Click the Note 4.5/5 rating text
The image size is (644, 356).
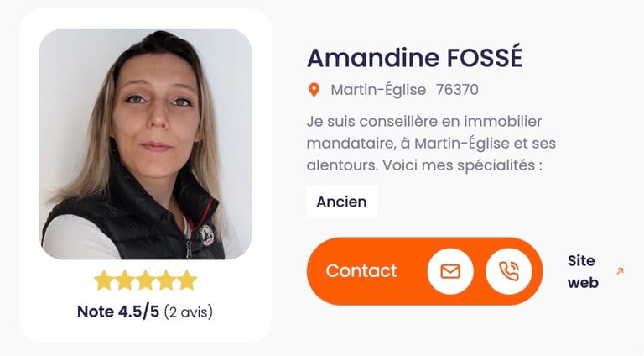tap(118, 311)
